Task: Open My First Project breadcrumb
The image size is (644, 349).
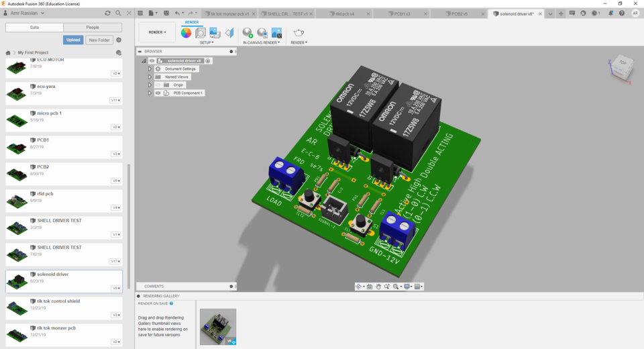Action: pos(33,52)
